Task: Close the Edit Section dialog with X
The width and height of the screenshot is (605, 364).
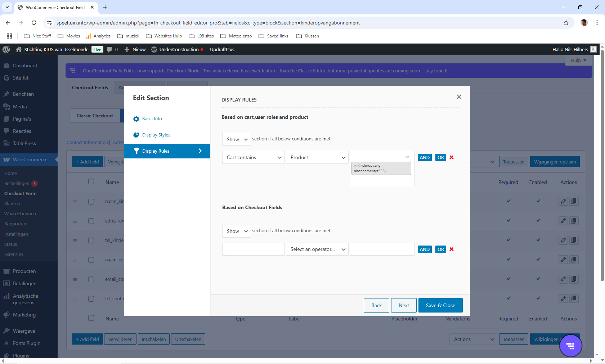Action: tap(459, 96)
